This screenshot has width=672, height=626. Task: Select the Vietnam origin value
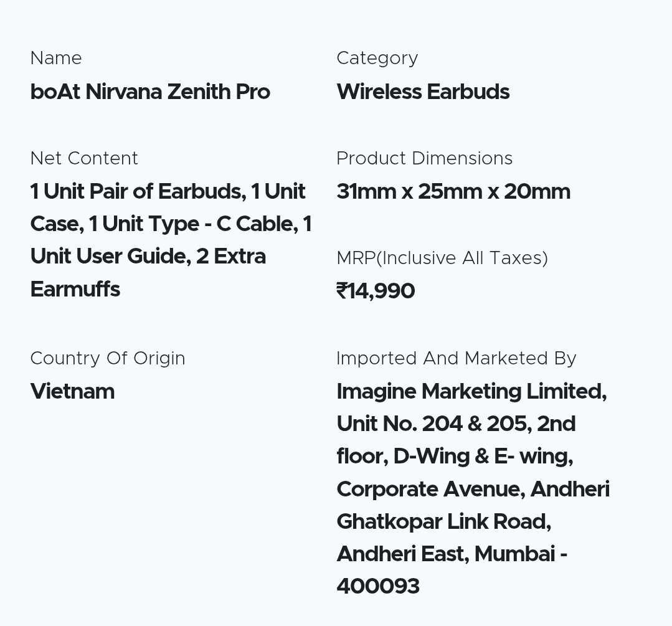pyautogui.click(x=72, y=392)
